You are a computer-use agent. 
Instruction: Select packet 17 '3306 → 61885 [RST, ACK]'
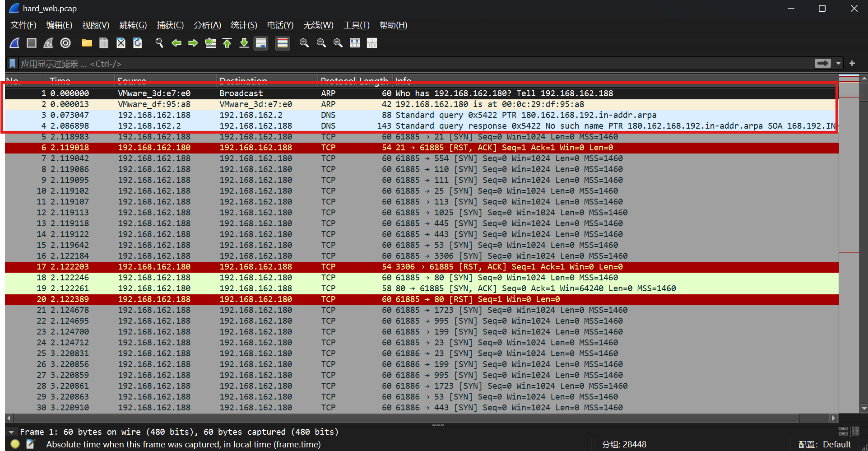422,267
